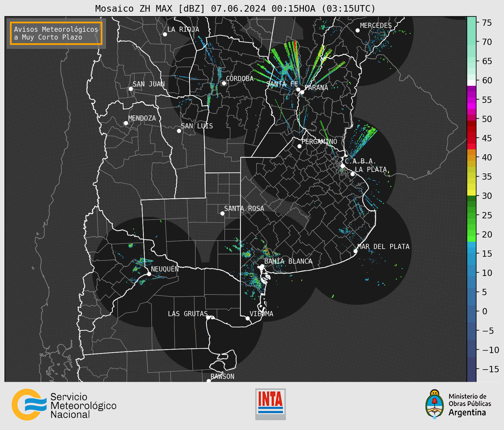Click the PARANÁ city marker
The width and height of the screenshot is (504, 430).
pyautogui.click(x=302, y=92)
